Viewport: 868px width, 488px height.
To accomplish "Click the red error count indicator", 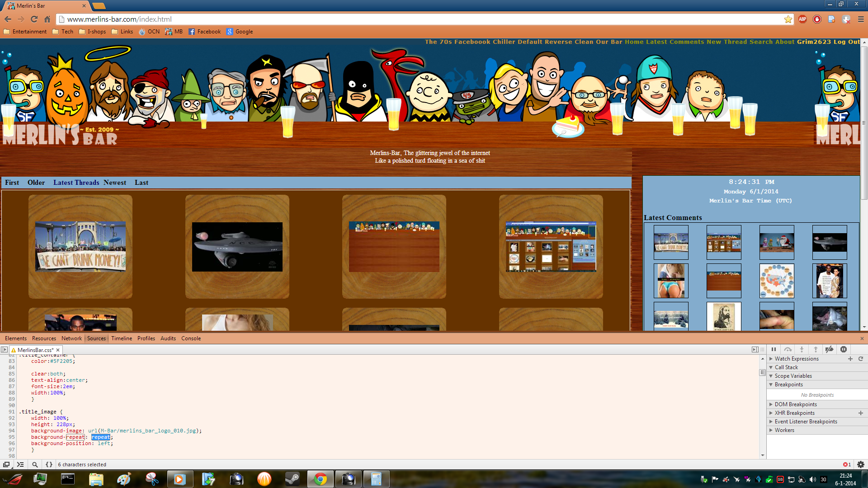I will [847, 465].
